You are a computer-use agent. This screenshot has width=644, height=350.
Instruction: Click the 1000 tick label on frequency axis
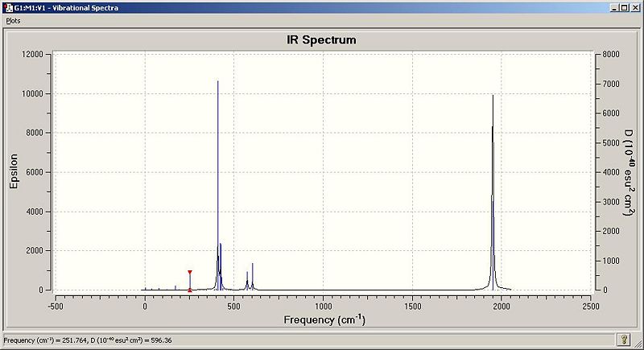pos(324,307)
